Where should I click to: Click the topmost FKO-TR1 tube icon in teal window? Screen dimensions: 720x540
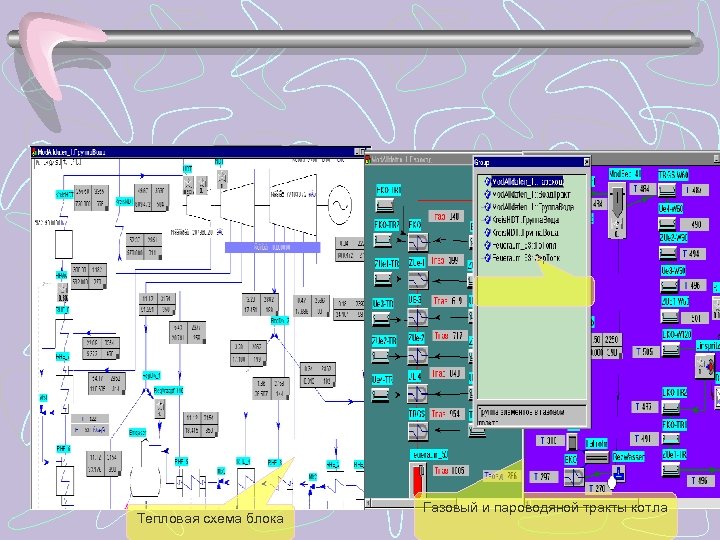tap(385, 205)
